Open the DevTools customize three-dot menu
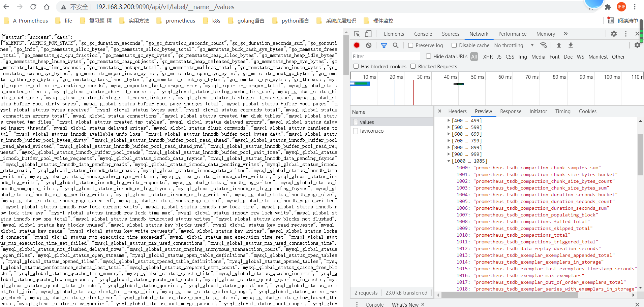Screen dimensions: 644x307 pyautogui.click(x=626, y=34)
